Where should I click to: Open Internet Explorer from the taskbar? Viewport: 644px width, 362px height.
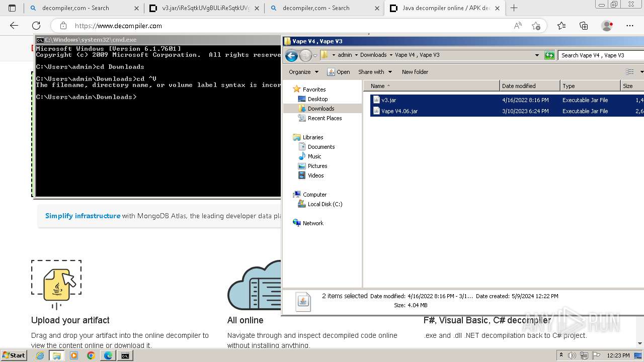[40, 355]
